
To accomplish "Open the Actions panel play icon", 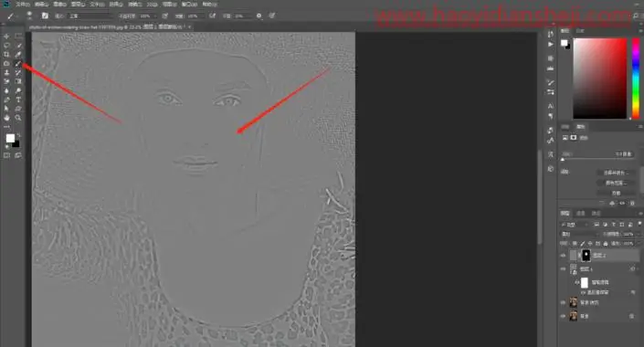I will point(550,44).
